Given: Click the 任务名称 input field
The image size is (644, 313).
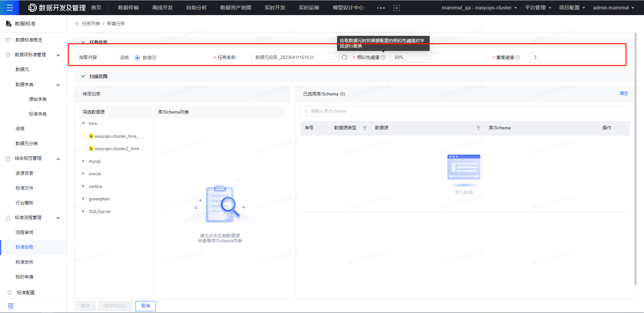Looking at the screenshot, I should tap(294, 57).
